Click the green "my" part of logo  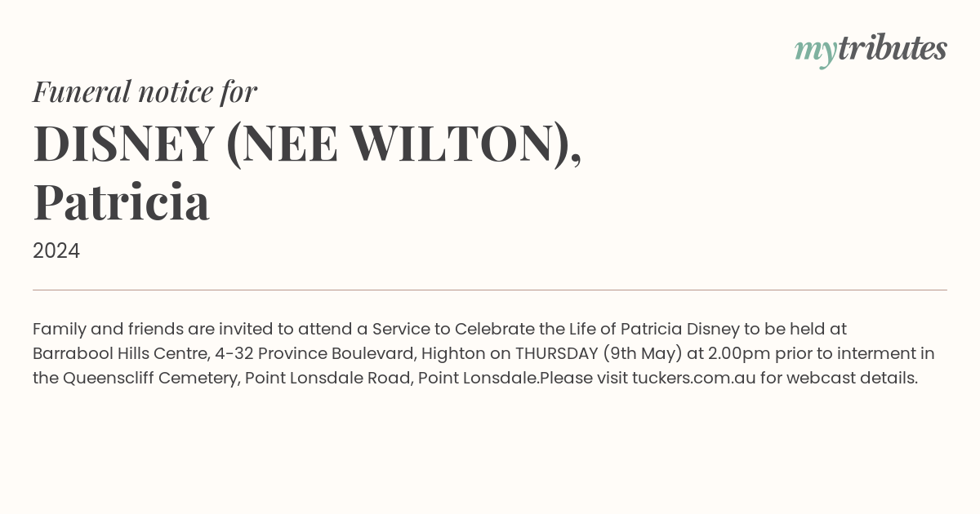point(816,52)
